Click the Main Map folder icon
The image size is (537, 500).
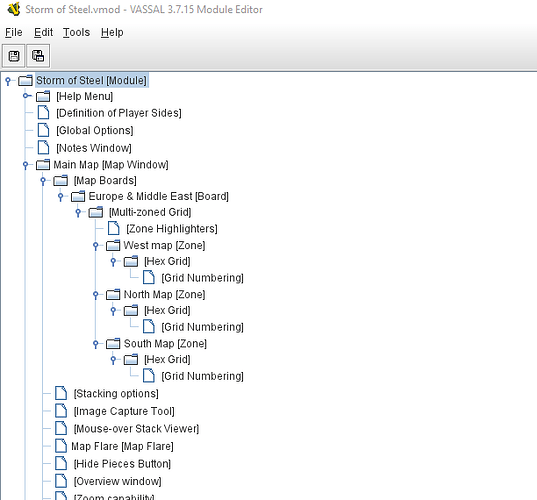coord(43,164)
